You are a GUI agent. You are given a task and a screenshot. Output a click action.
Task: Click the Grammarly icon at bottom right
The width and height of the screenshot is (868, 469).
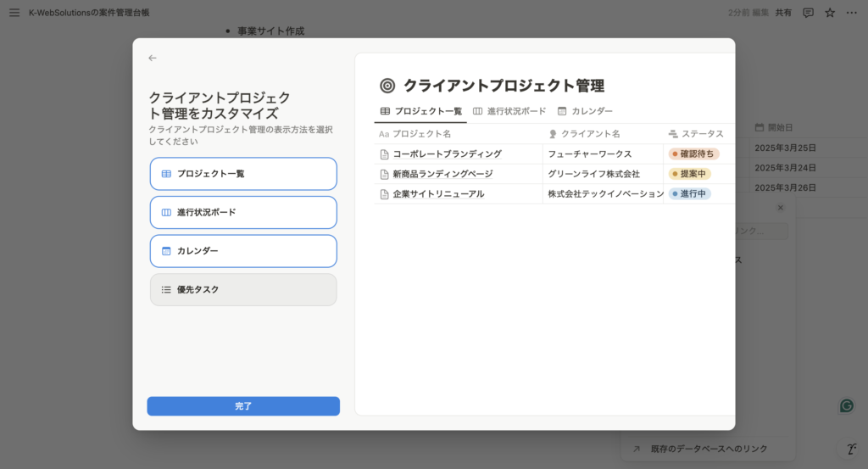click(846, 405)
